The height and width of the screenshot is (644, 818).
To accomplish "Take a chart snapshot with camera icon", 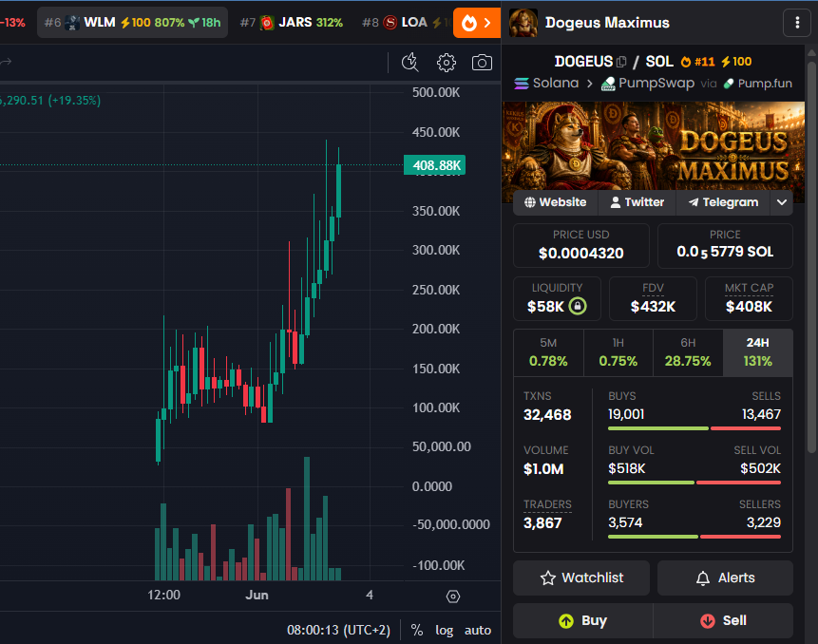I will coord(482,63).
